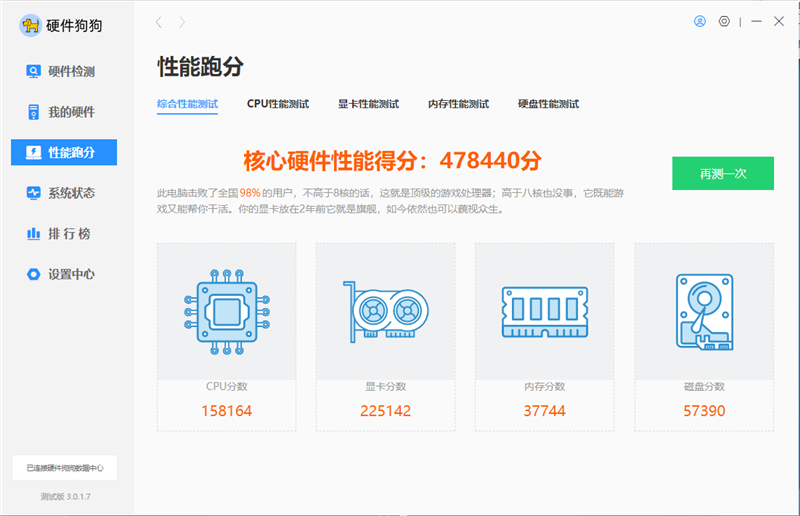Screen dimensions: 800x516
Task: Select 性能跑分 in the sidebar
Action: click(64, 152)
